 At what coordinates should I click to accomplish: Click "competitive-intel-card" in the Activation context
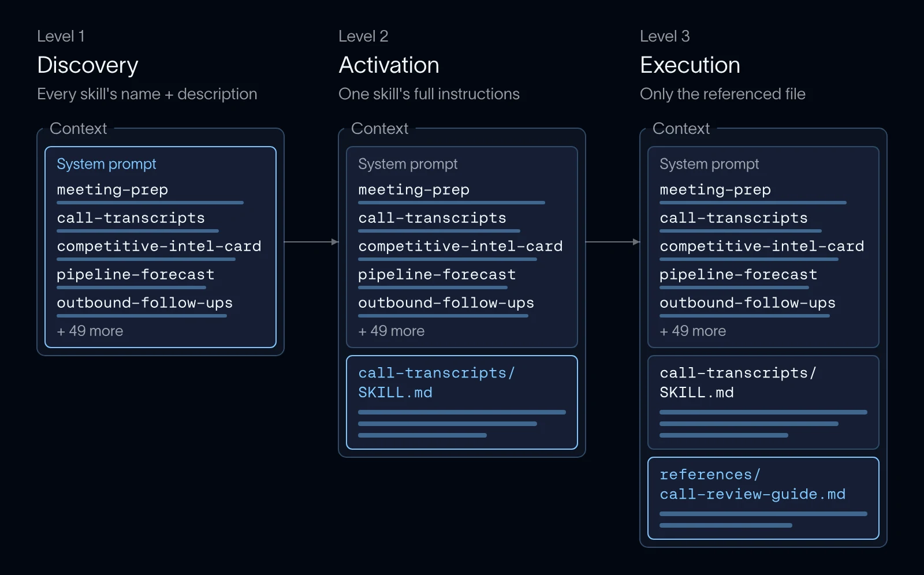click(x=460, y=246)
